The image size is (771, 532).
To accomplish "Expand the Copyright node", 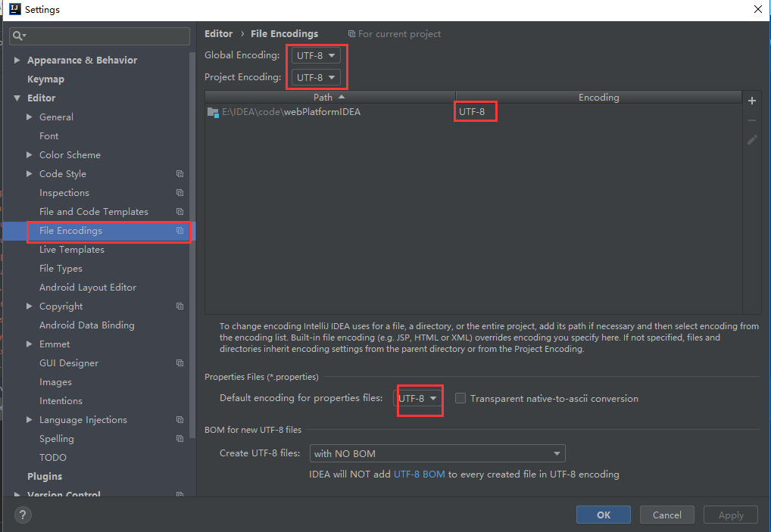I will [29, 306].
